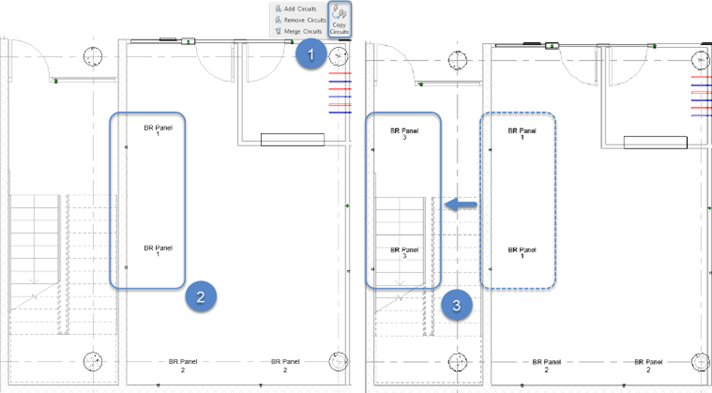Click second BR Panel 2 tag in left plan
The width and height of the screenshot is (712, 393).
(x=285, y=365)
